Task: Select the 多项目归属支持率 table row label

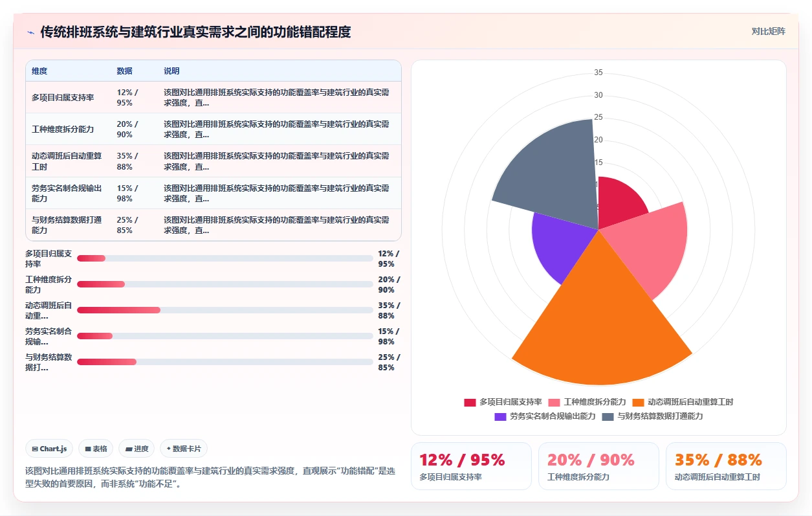Action: click(x=63, y=98)
